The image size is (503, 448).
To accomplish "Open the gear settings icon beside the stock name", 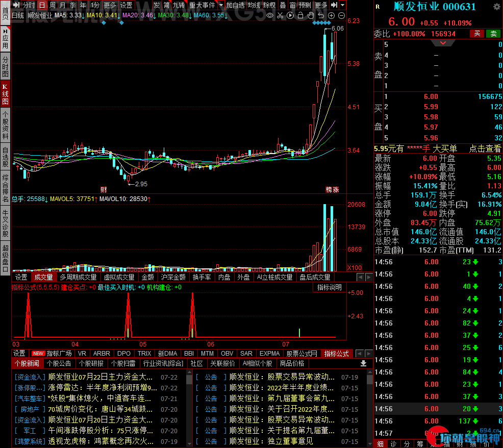I will pos(496,7).
